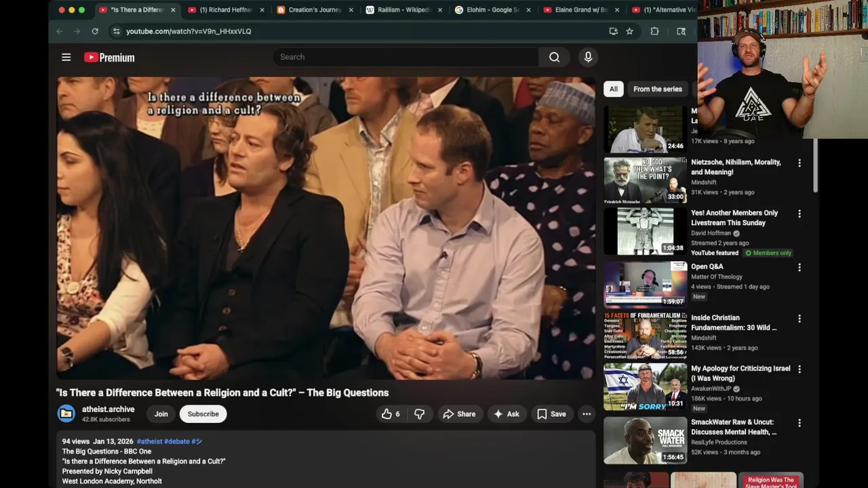The width and height of the screenshot is (868, 488).
Task: Close the Creation's Journey tab
Action: 351,10
